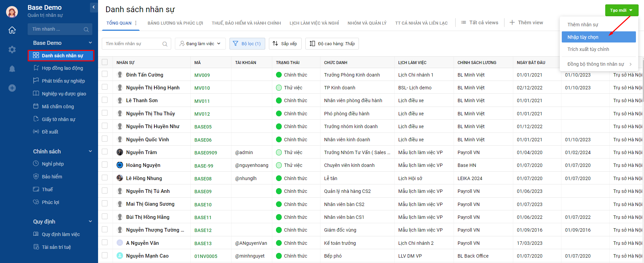Open the Độ cao hàng row height selector
The height and width of the screenshot is (263, 644).
point(332,43)
